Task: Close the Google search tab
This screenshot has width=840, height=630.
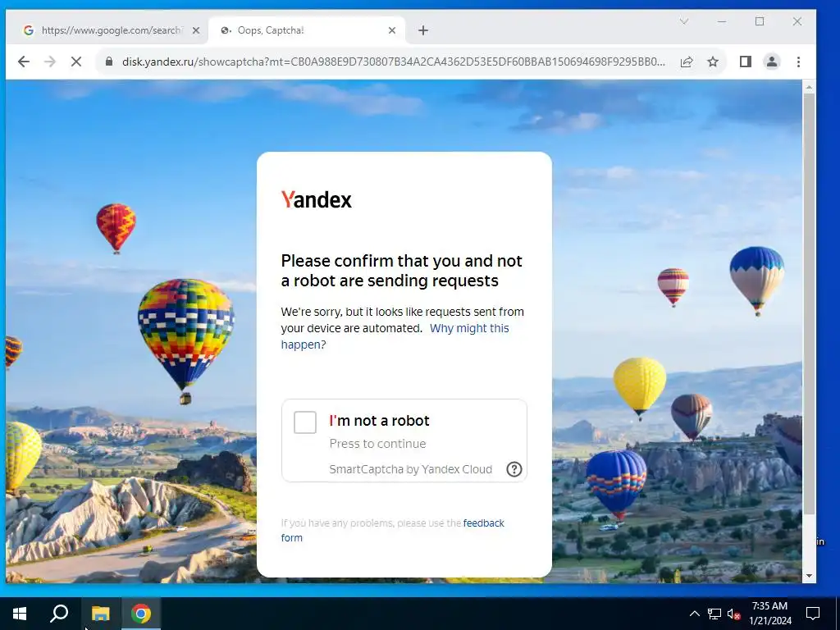Action: tap(196, 30)
